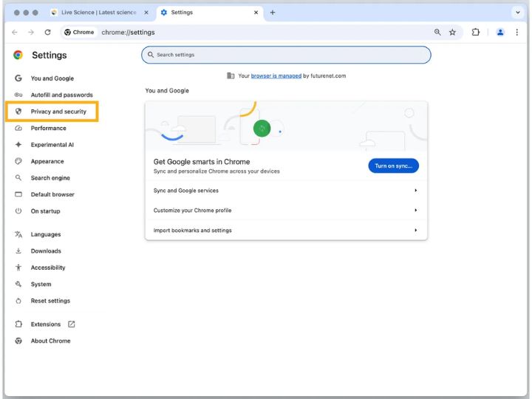This screenshot has height=399, width=532.
Task: Open On startup settings
Action: point(46,211)
